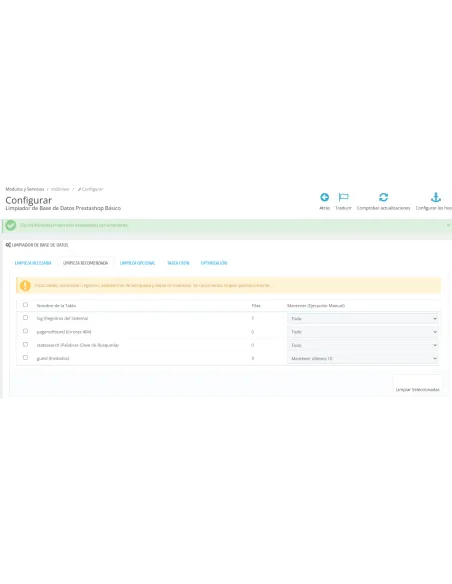Close the green success notification
The width and height of the screenshot is (452, 584).
[x=448, y=225]
